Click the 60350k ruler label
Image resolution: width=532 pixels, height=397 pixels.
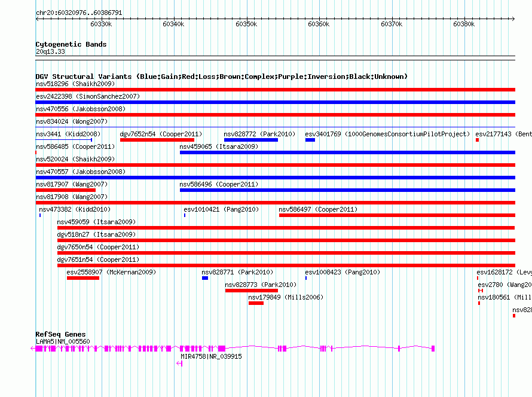point(246,24)
